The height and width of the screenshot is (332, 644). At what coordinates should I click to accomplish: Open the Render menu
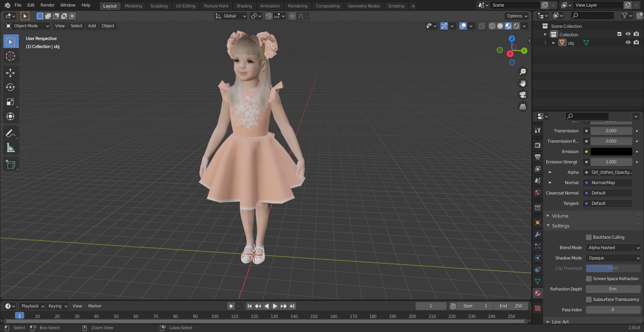click(47, 5)
